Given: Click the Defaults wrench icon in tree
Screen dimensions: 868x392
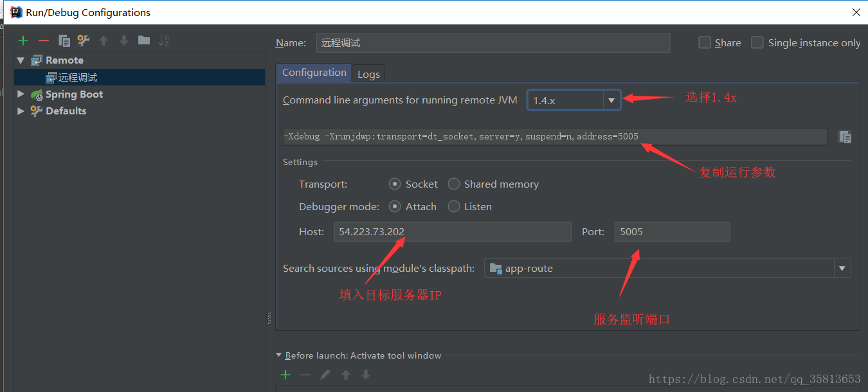Looking at the screenshot, I should pyautogui.click(x=37, y=111).
